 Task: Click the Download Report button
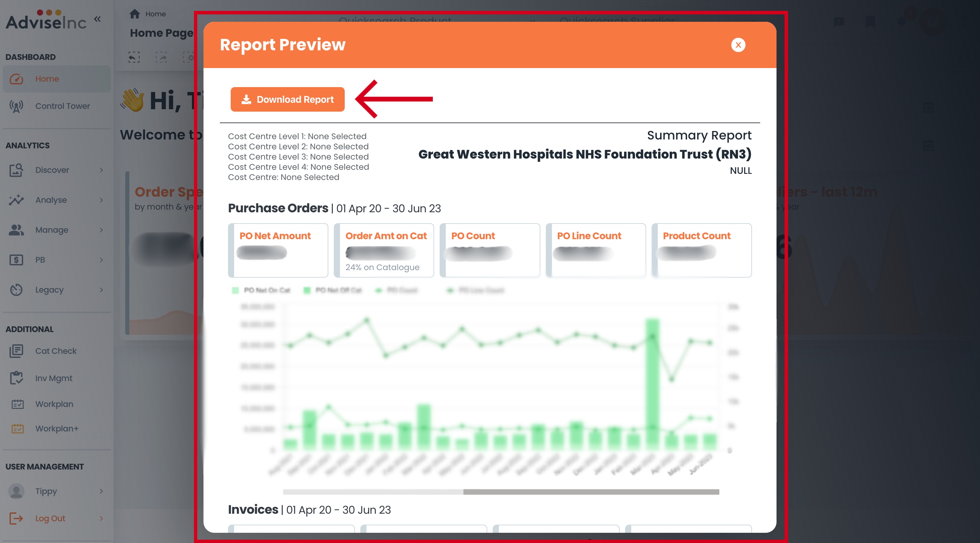287,99
